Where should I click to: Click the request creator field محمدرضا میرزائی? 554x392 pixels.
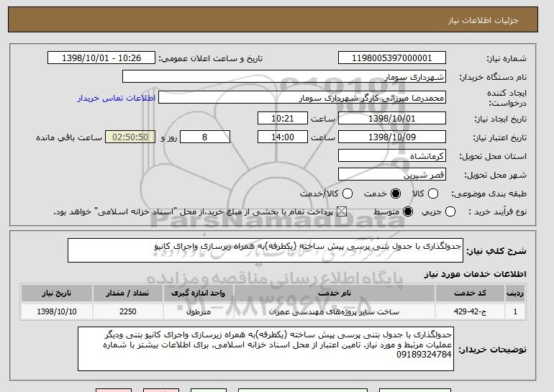(x=302, y=98)
